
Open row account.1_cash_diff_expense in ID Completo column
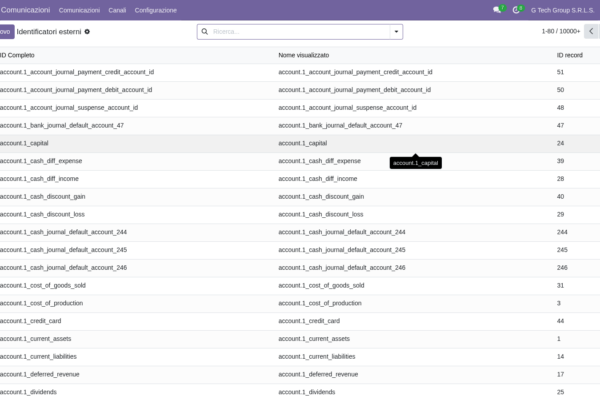pos(41,161)
